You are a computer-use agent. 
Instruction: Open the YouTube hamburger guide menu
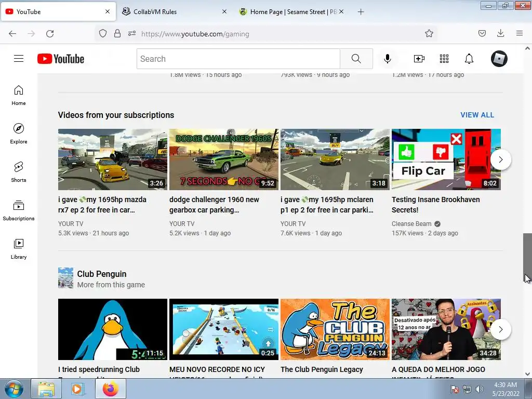(x=19, y=59)
